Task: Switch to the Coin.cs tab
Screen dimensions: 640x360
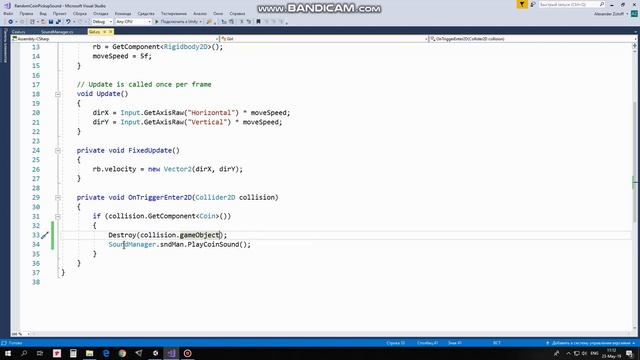Action: 18,32
